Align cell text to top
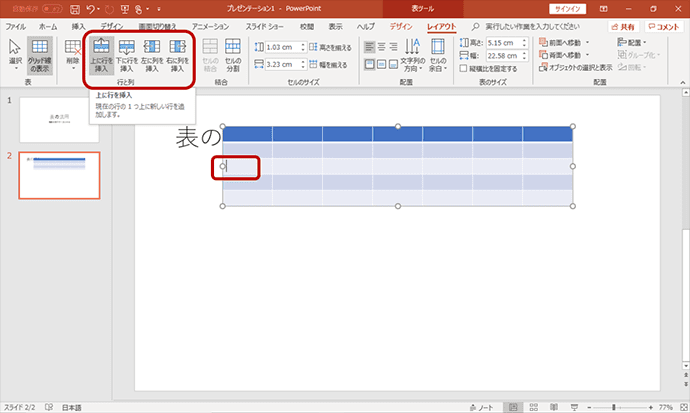 click(x=370, y=65)
